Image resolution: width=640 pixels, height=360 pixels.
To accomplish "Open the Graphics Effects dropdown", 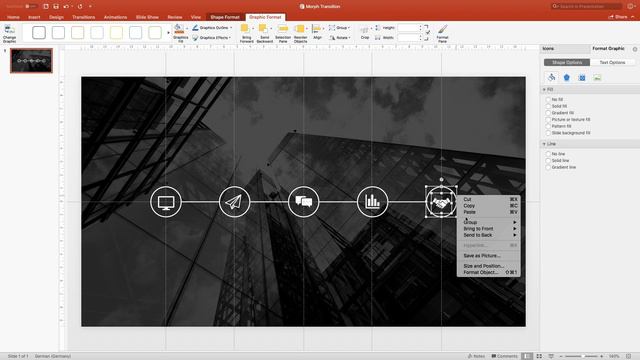I will [211, 38].
